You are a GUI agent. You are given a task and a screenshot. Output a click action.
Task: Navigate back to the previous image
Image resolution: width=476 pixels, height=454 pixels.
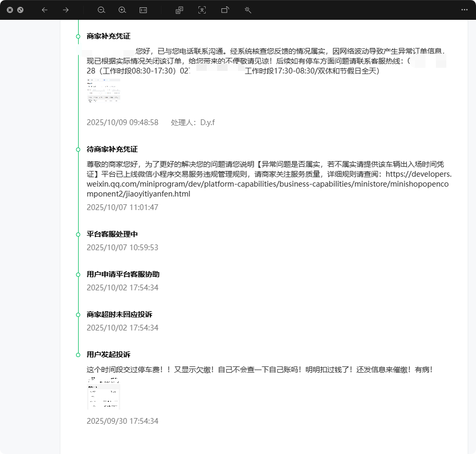tap(44, 10)
